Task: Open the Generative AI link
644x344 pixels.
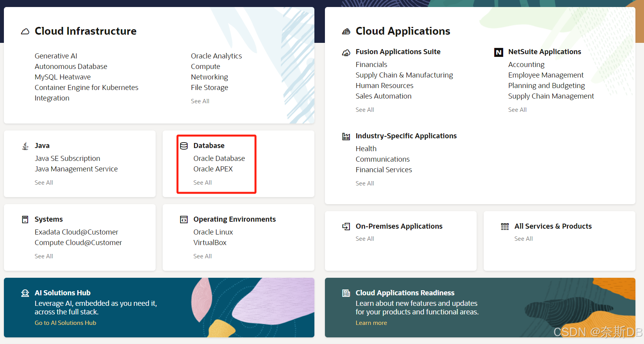Action: [56, 56]
